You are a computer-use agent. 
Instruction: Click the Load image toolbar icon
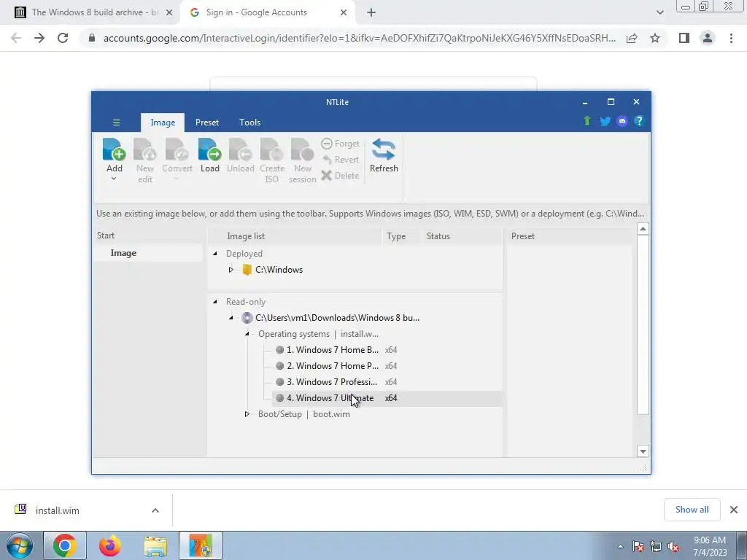pos(209,149)
